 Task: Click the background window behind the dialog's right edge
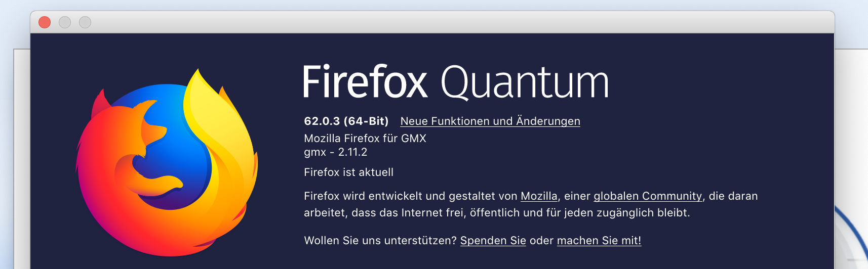click(x=851, y=152)
